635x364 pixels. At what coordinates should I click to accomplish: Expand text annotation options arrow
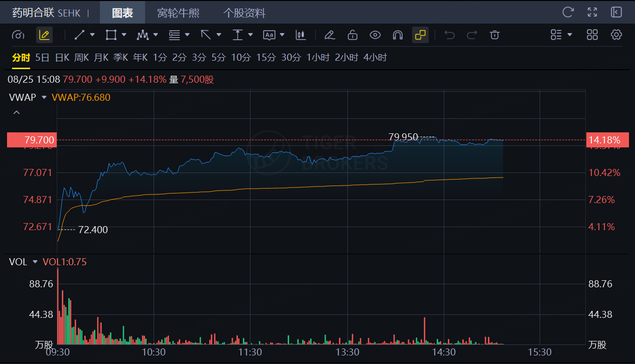pyautogui.click(x=282, y=35)
